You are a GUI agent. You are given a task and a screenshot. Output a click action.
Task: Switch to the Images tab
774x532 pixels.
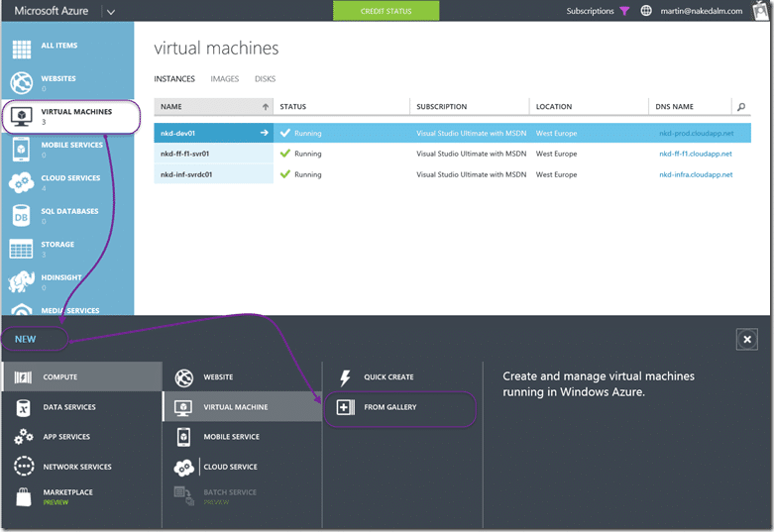coord(225,79)
